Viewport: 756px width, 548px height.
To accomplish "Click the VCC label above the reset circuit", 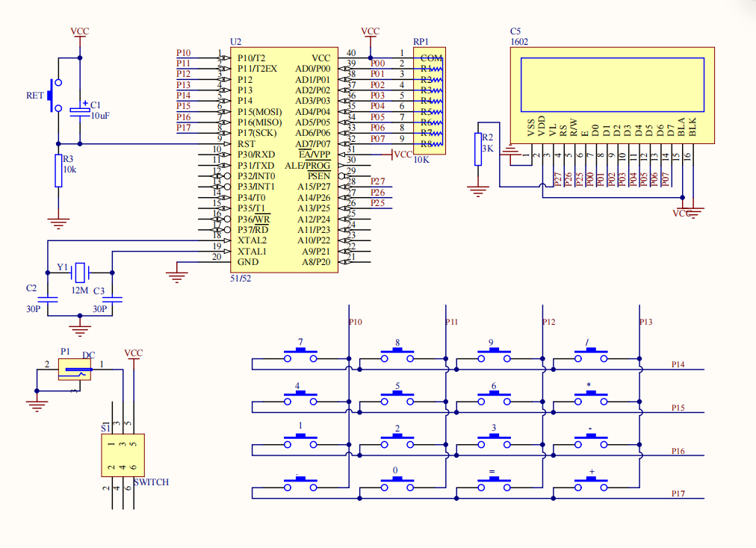I will click(x=79, y=31).
